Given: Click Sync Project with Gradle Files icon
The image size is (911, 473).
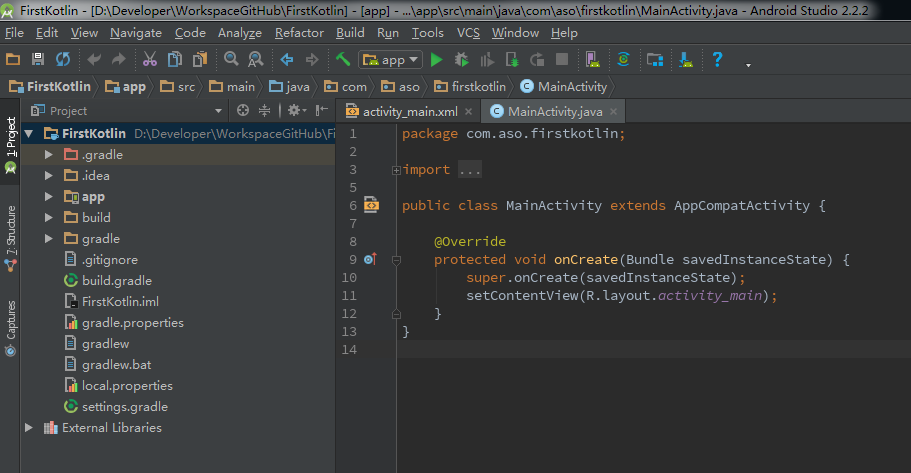Looking at the screenshot, I should click(623, 59).
